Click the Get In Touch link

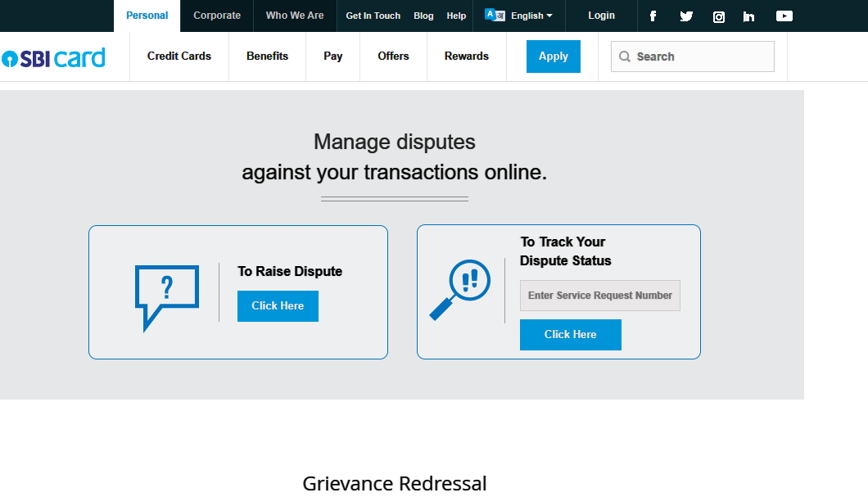point(373,16)
